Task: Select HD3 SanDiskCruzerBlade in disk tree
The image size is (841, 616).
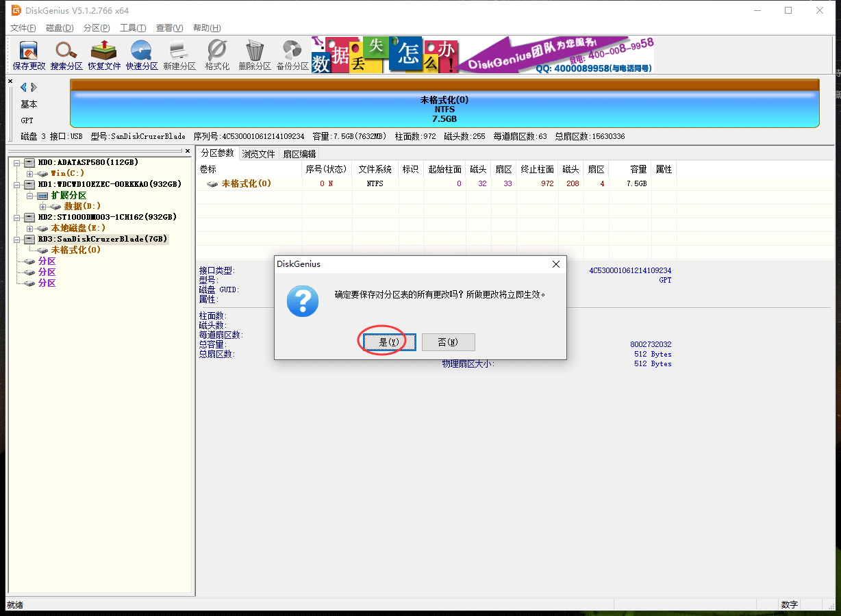Action: [102, 239]
